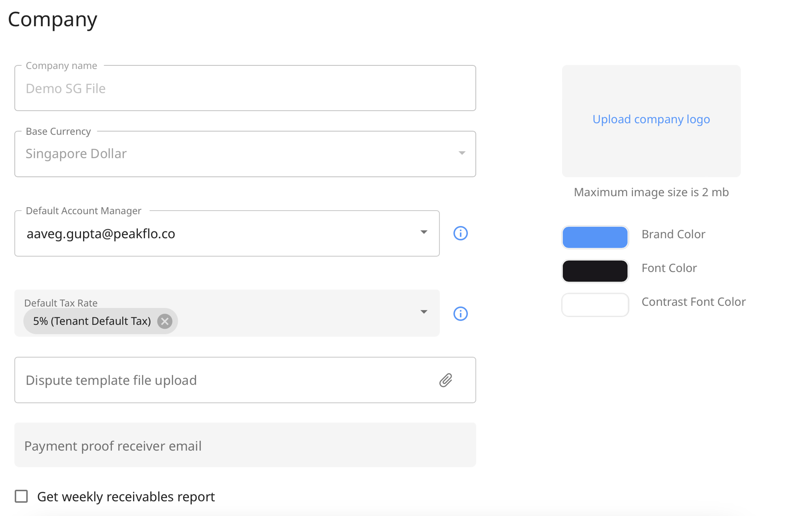Click the Get weekly receivables report checkbox square
This screenshot has width=812, height=516.
21,496
